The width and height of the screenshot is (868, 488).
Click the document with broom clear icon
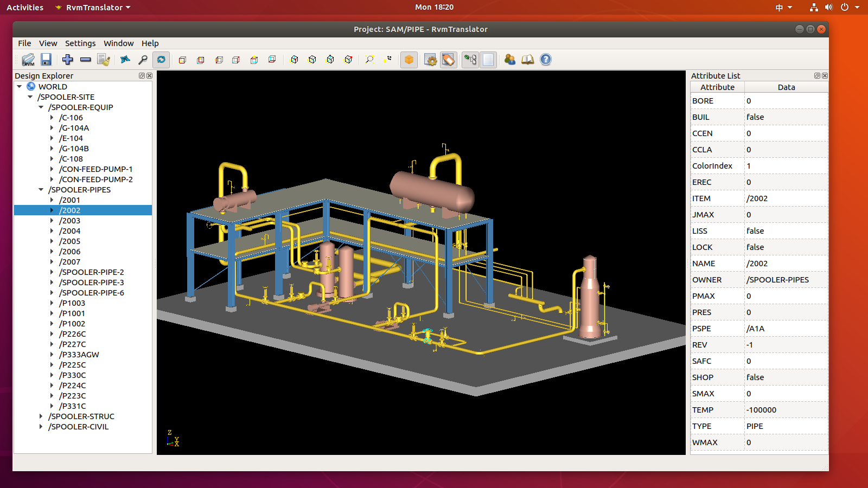click(104, 60)
